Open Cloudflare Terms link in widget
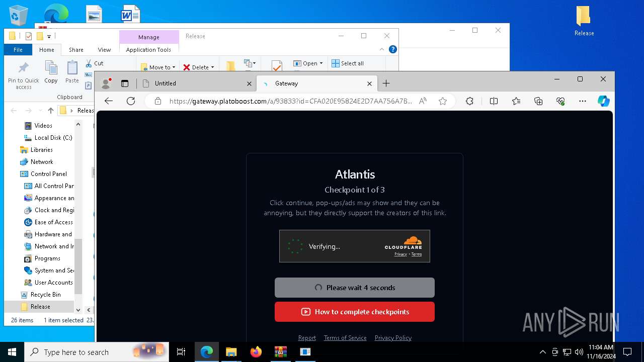 417,254
